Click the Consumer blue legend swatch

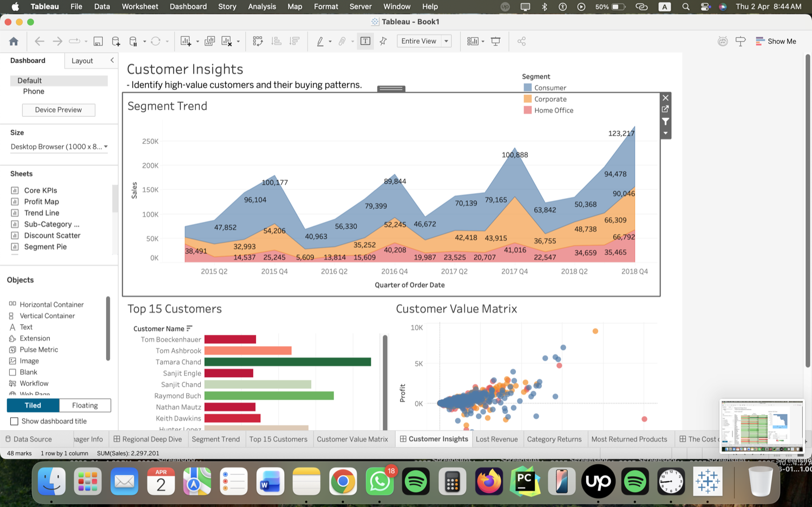[x=528, y=88]
